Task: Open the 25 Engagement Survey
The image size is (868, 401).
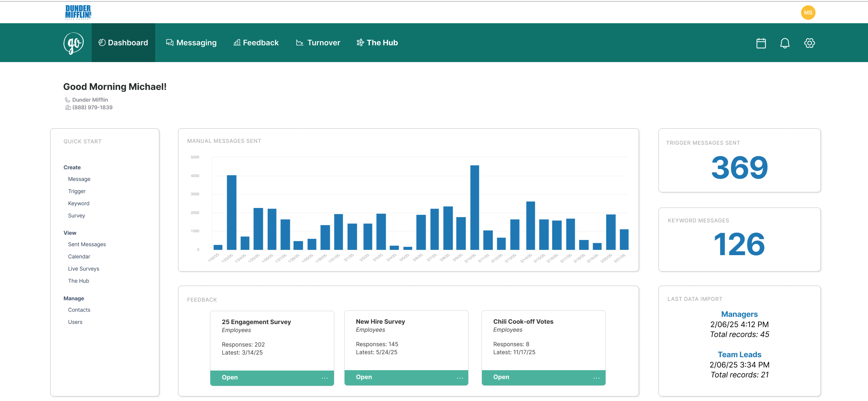Action: coord(230,377)
